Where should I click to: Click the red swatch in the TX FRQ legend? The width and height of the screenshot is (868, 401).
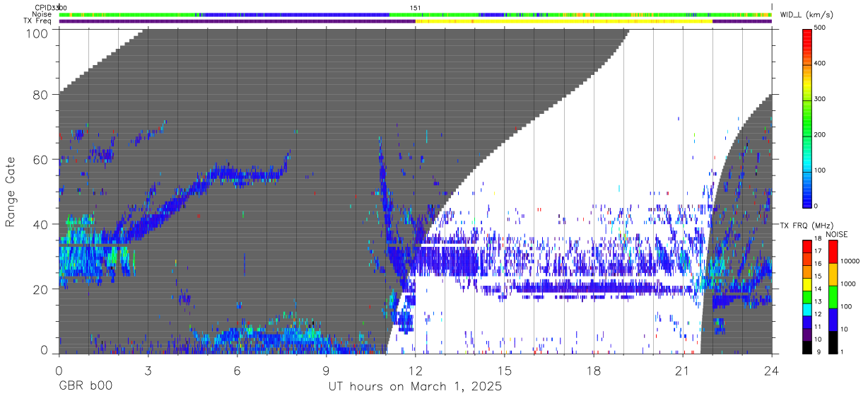[x=807, y=246]
